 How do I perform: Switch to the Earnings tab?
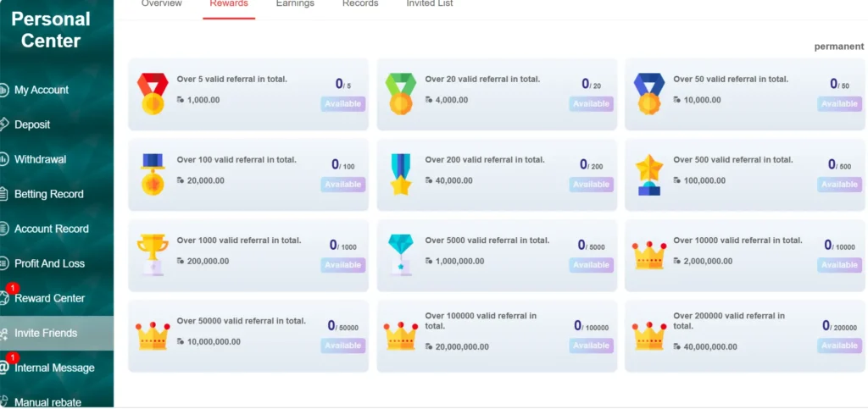(x=295, y=4)
